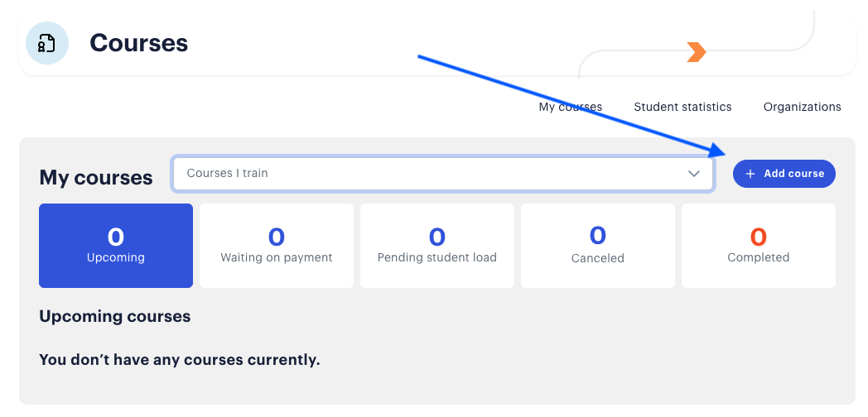Select the Pending student load card

[x=436, y=246]
